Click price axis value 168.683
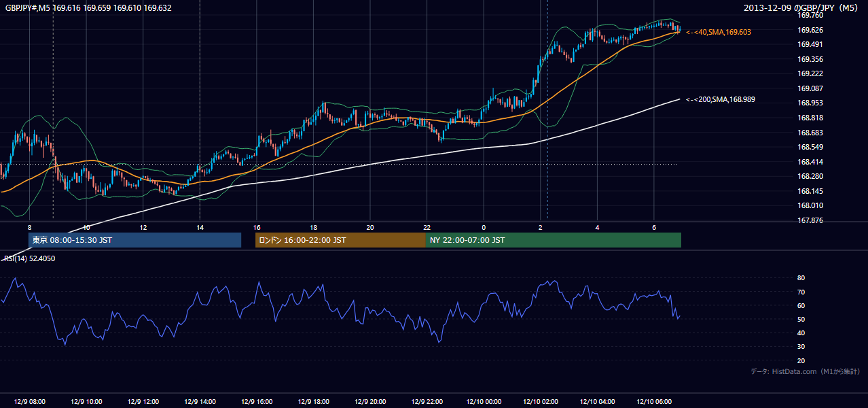This screenshot has width=868, height=408. click(x=810, y=133)
